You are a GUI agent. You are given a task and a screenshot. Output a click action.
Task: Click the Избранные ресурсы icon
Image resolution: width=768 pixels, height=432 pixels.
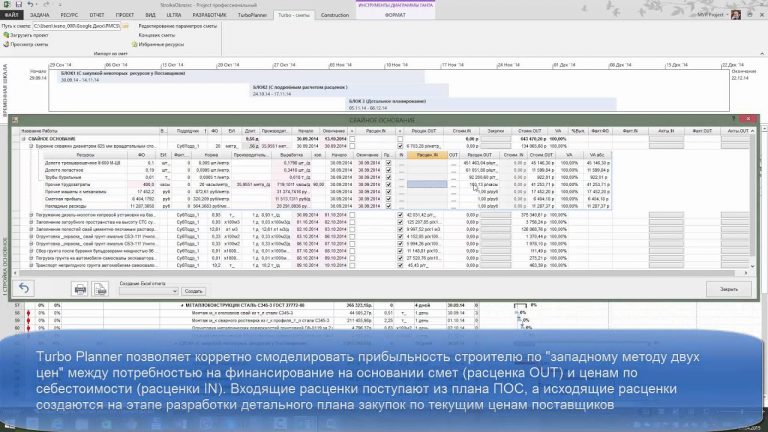tap(134, 44)
